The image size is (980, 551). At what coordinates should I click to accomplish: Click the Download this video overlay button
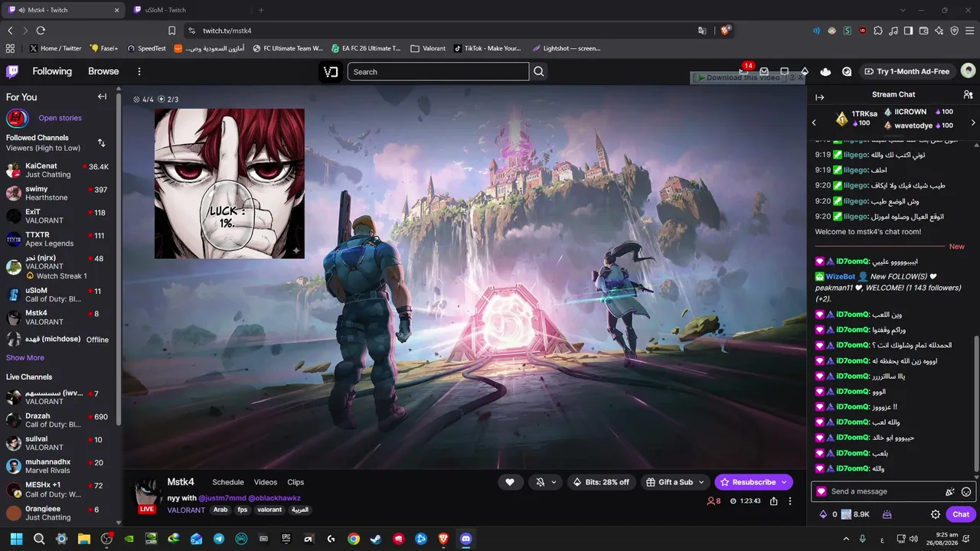coord(740,77)
